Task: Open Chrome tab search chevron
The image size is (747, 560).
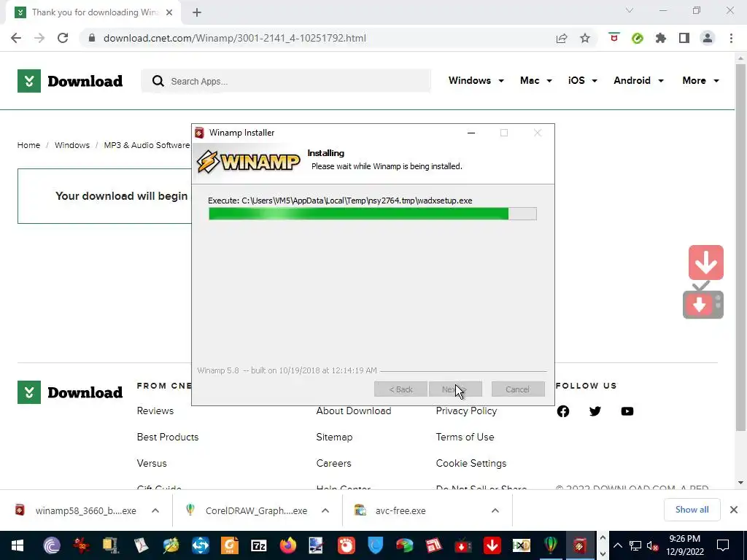Action: tap(630, 10)
